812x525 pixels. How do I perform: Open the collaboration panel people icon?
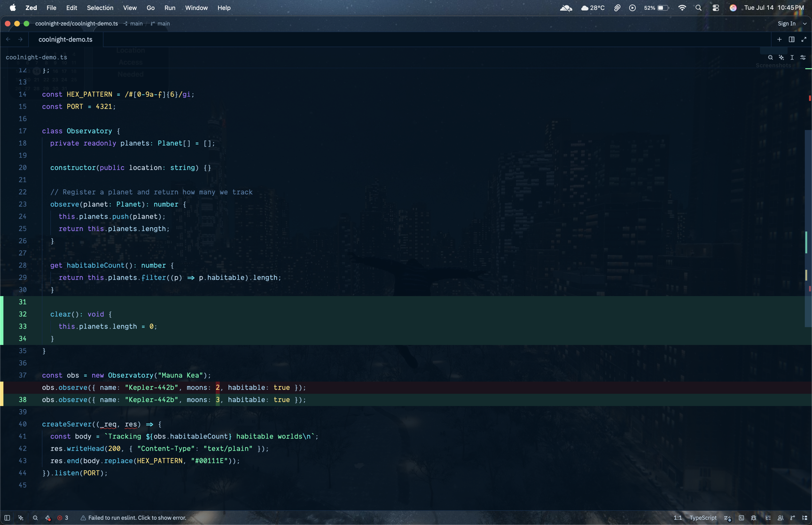[x=781, y=518]
